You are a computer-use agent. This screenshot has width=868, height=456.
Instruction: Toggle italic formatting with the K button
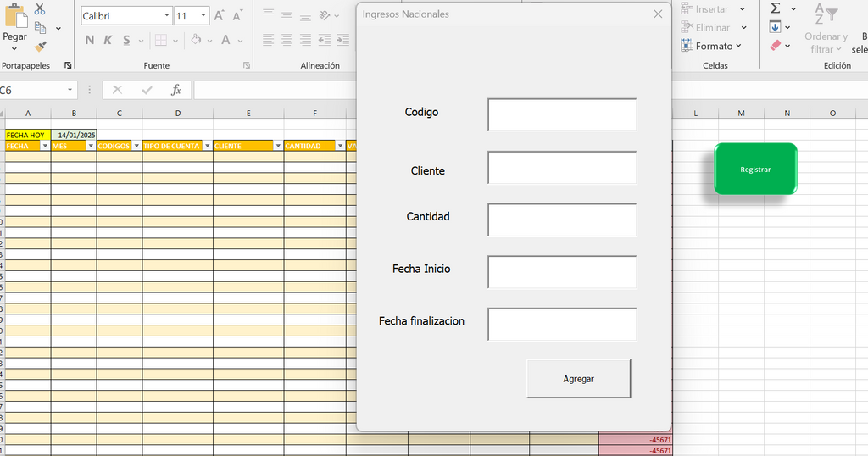tap(108, 40)
